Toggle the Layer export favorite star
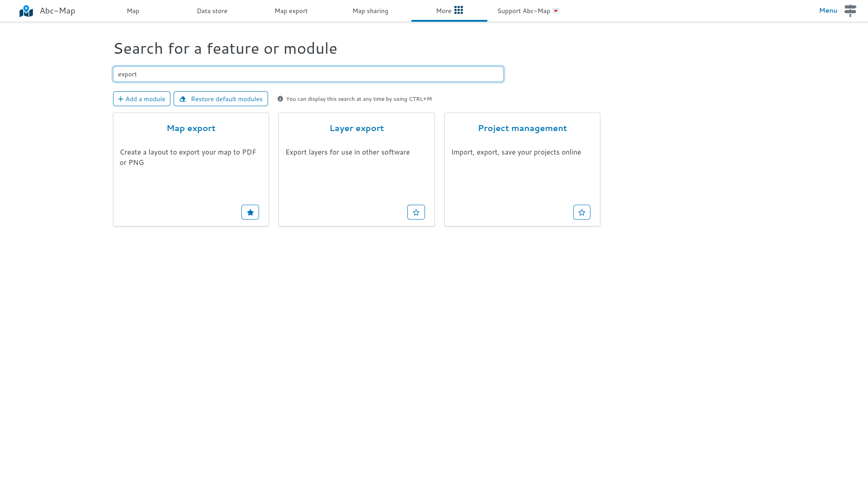Image resolution: width=868 pixels, height=488 pixels. point(417,212)
